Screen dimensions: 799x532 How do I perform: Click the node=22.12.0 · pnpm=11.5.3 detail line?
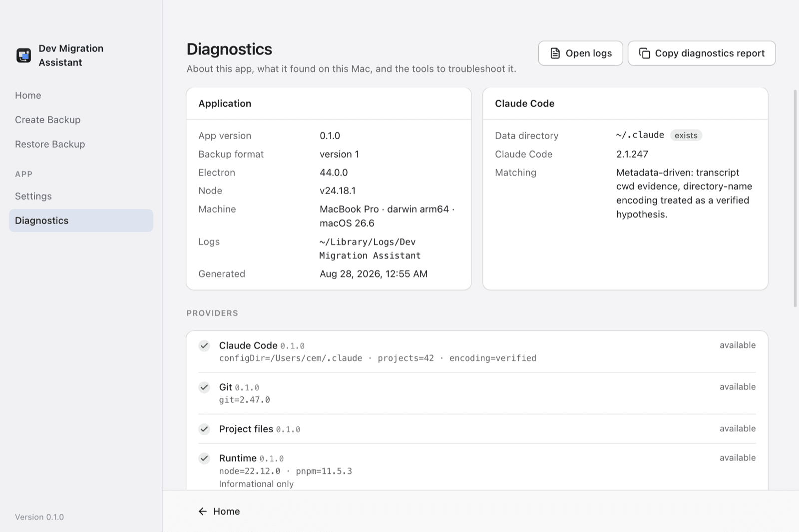click(x=286, y=471)
